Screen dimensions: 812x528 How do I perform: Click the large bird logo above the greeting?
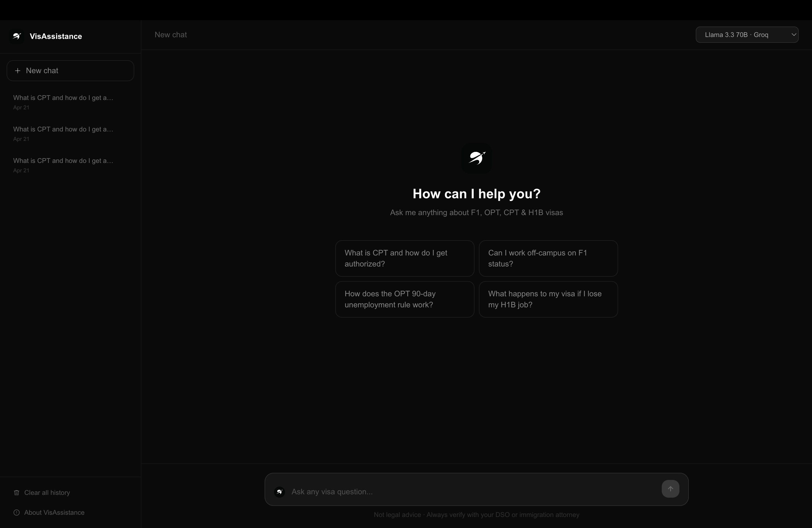[477, 158]
